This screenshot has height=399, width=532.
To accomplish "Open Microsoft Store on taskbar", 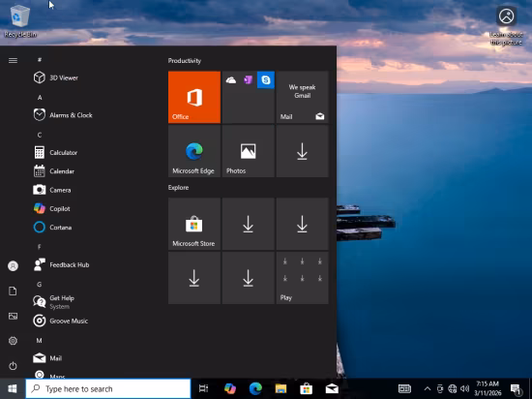I will pos(306,388).
